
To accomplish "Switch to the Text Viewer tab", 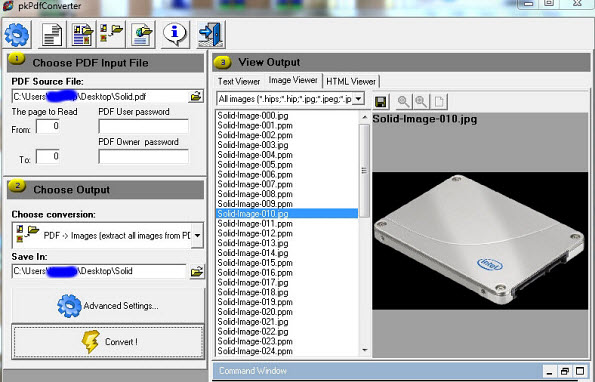I will [239, 82].
